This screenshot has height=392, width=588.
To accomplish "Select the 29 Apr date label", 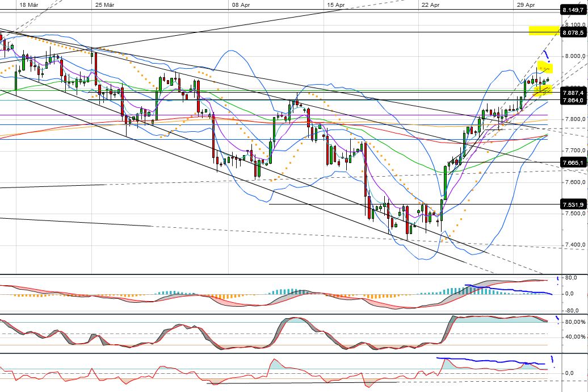I will [526, 5].
